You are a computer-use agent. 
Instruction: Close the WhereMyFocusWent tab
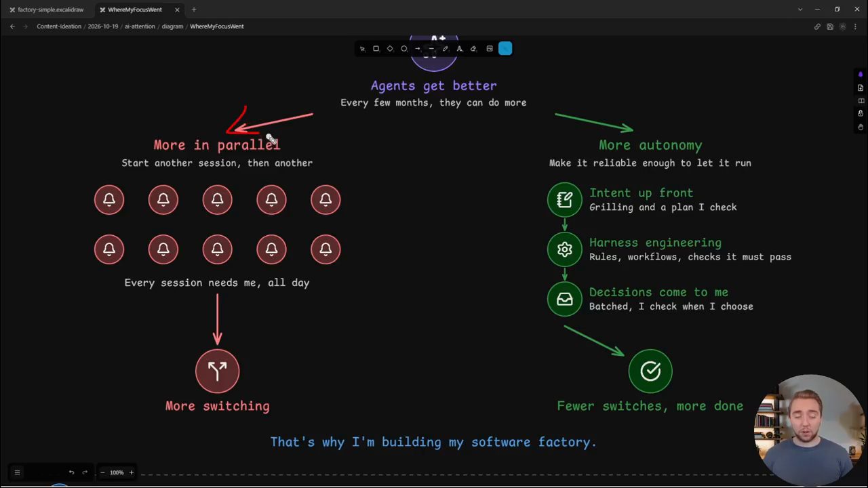click(178, 9)
